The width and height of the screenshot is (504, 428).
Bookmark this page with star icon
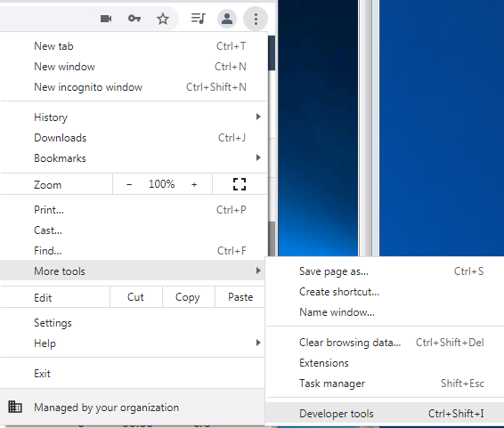point(163,19)
